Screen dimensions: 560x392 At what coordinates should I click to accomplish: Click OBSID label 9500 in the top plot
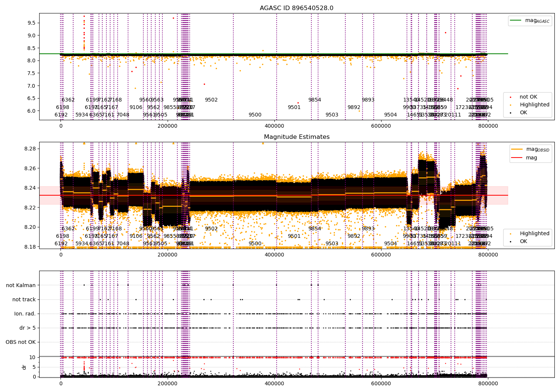coord(255,115)
